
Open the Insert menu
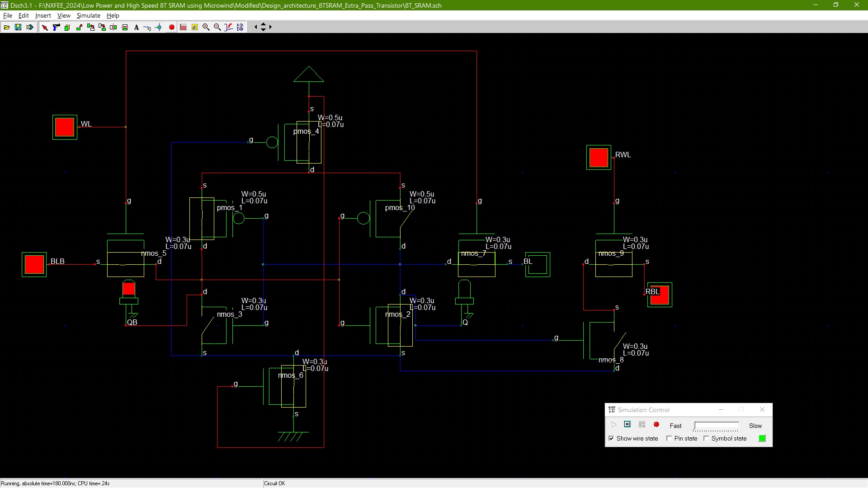pyautogui.click(x=43, y=15)
